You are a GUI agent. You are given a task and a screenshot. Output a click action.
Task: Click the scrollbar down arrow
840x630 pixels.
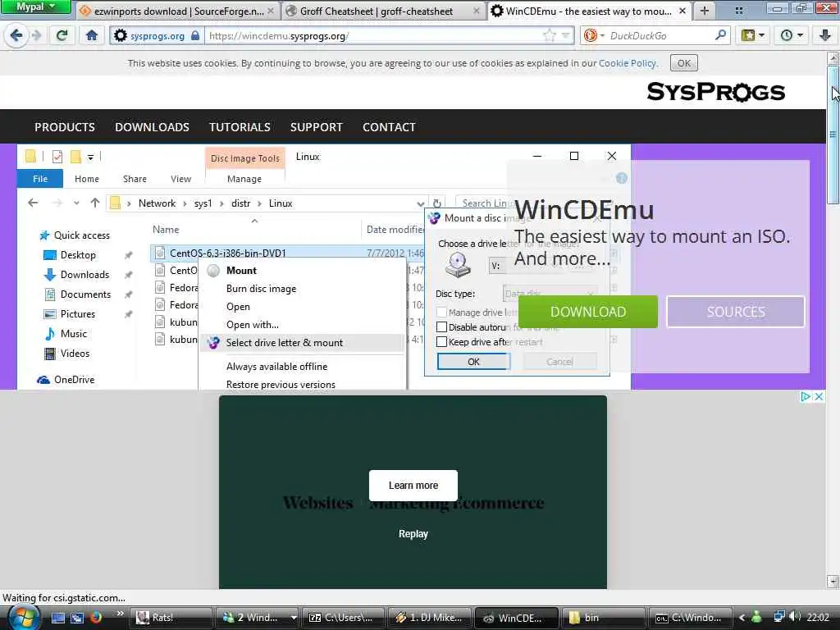[x=833, y=582]
